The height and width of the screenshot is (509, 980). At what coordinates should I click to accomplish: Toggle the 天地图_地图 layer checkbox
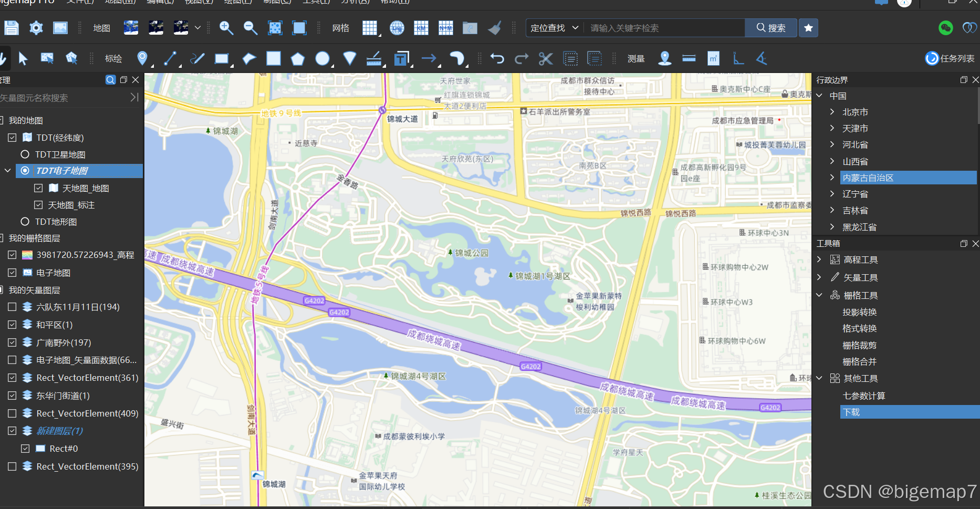tap(38, 188)
